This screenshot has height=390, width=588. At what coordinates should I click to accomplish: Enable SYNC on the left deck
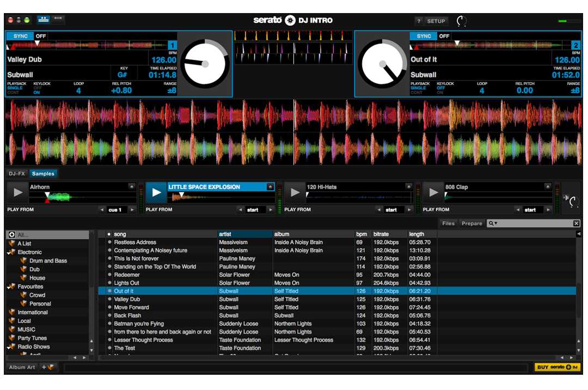click(20, 36)
